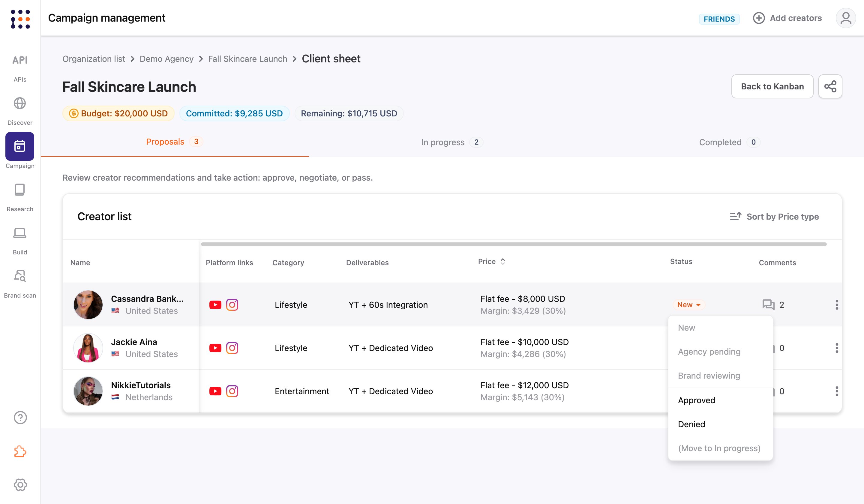
Task: Open more options for Cassandra Banks row
Action: pyautogui.click(x=837, y=305)
